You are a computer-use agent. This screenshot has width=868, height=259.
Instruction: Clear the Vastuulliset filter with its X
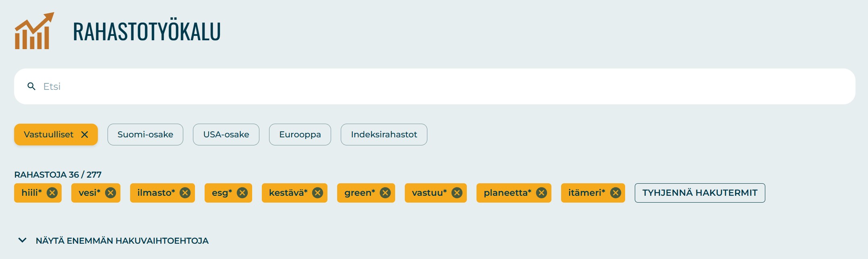tap(85, 135)
